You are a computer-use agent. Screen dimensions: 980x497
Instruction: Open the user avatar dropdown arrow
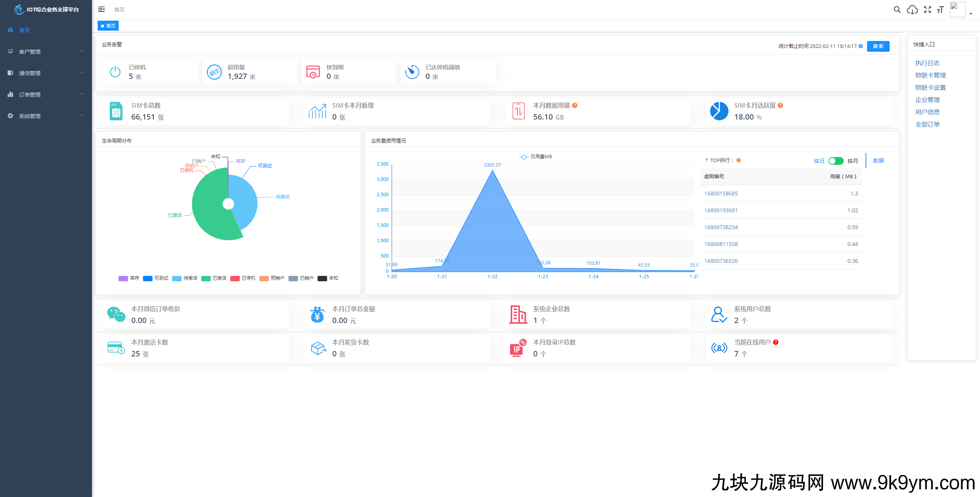971,14
